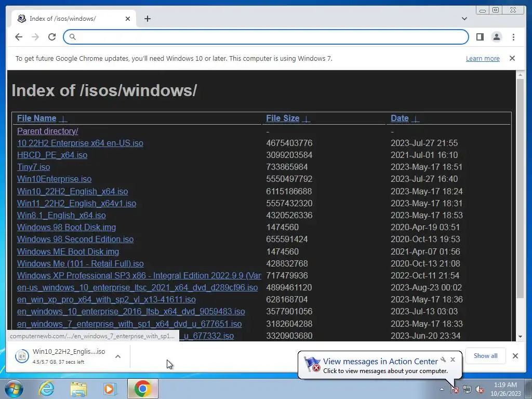Click date value 2023-Aug-23 00:02
The image size is (532, 399).
tap(426, 287)
